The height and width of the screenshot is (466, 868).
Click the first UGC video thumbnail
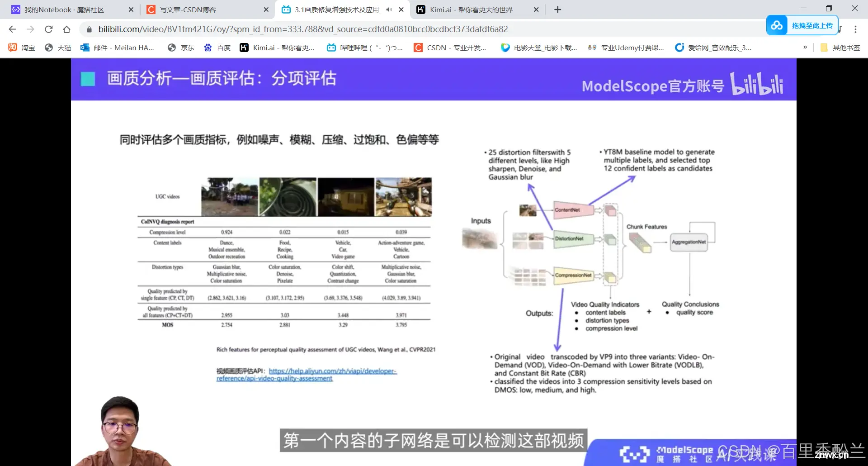(230, 197)
